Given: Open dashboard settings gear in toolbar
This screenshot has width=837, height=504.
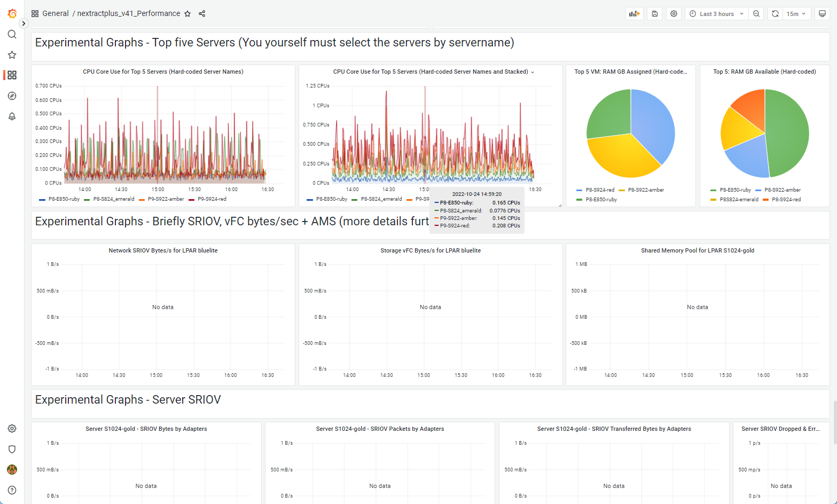Looking at the screenshot, I should pyautogui.click(x=674, y=14).
